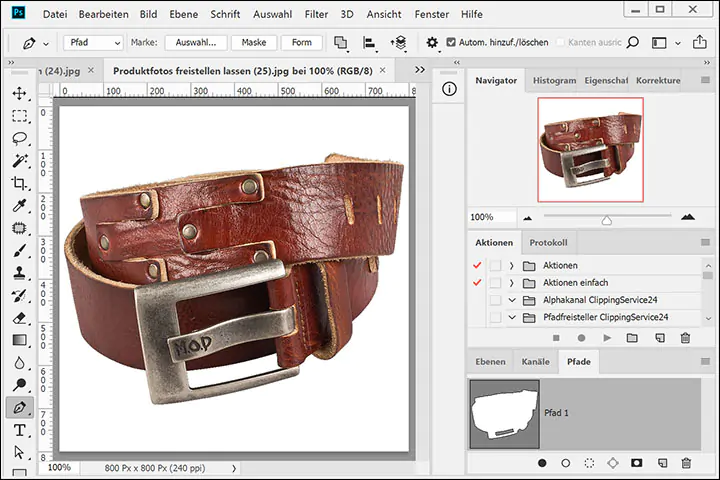Click the Navigator zoom slider
This screenshot has width=720, height=480.
(x=606, y=218)
